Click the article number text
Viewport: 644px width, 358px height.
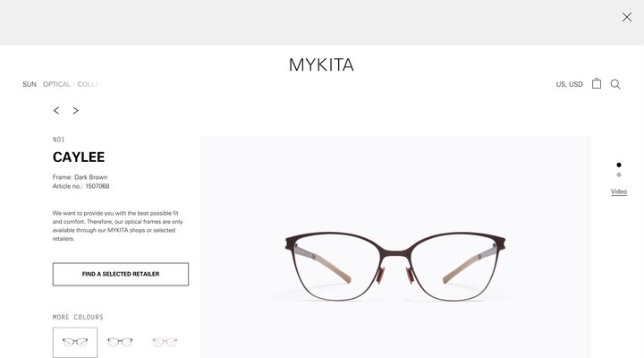tap(80, 186)
